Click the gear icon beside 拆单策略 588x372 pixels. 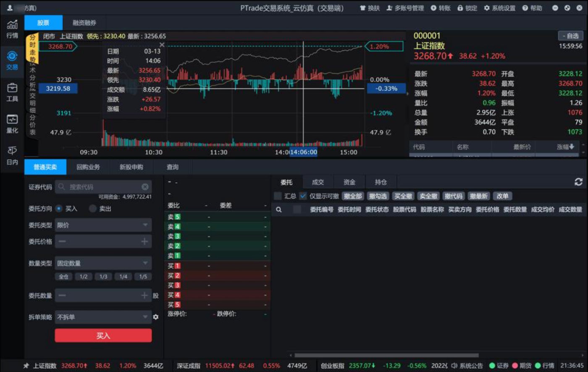tap(156, 317)
